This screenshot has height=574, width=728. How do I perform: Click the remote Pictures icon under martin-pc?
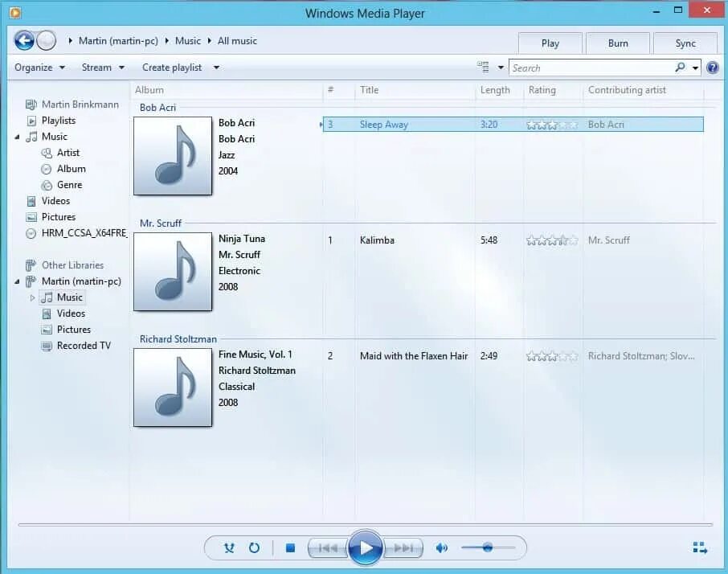tap(47, 330)
